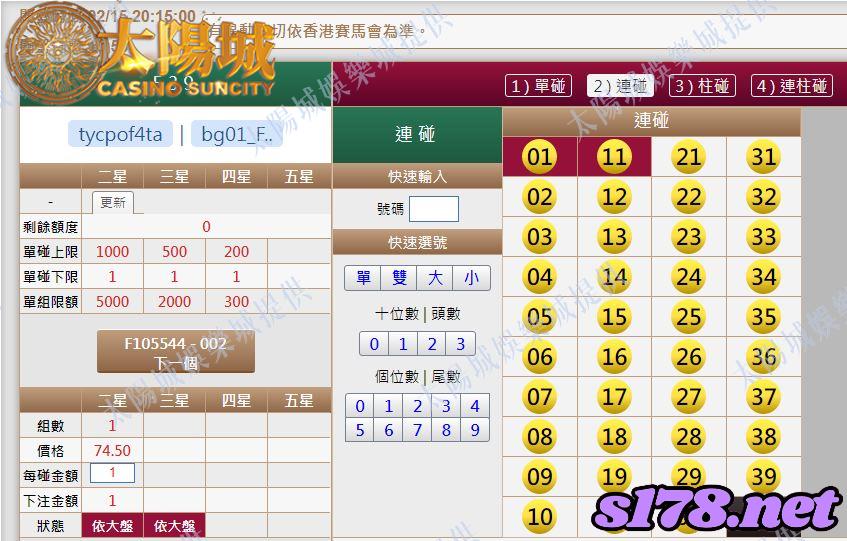847x541 pixels.
Task: Select number ball 08
Action: coord(539,437)
